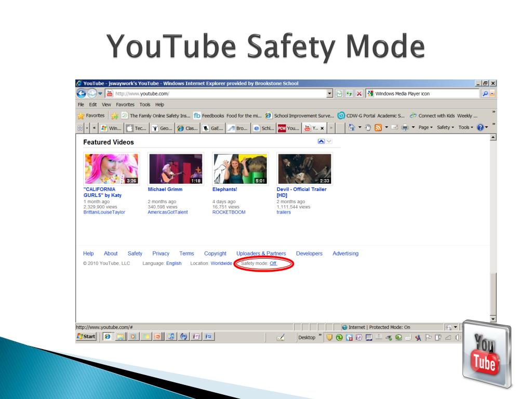The height and width of the screenshot is (399, 532).
Task: Open the Help menu in menu bar
Action: (x=159, y=104)
